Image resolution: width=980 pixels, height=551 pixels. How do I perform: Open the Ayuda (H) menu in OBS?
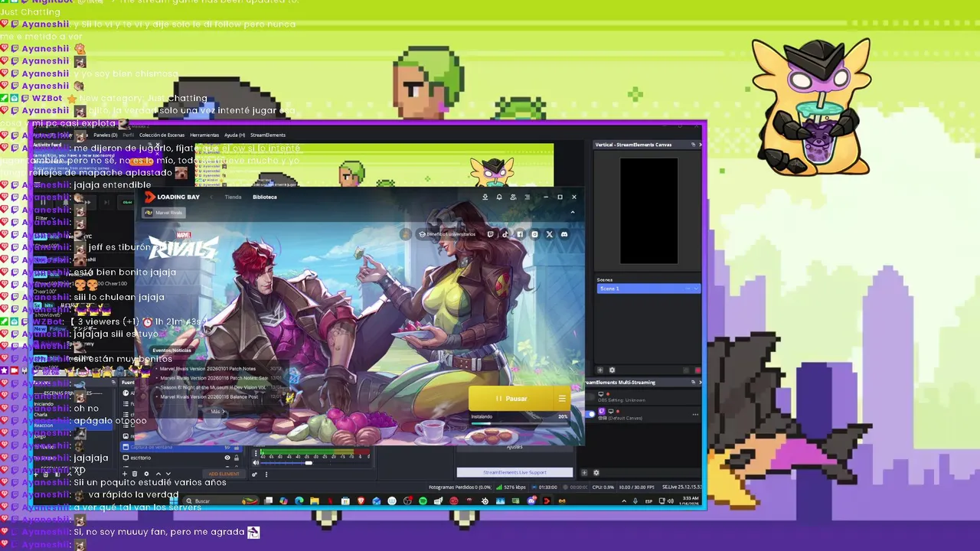point(234,135)
